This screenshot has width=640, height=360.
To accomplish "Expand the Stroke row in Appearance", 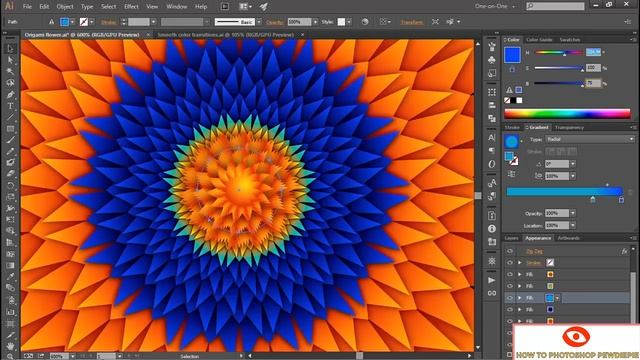I will point(520,263).
